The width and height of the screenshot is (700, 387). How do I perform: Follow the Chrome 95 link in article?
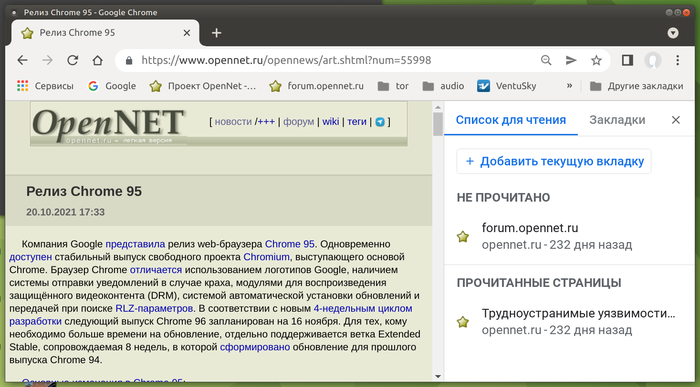[290, 244]
